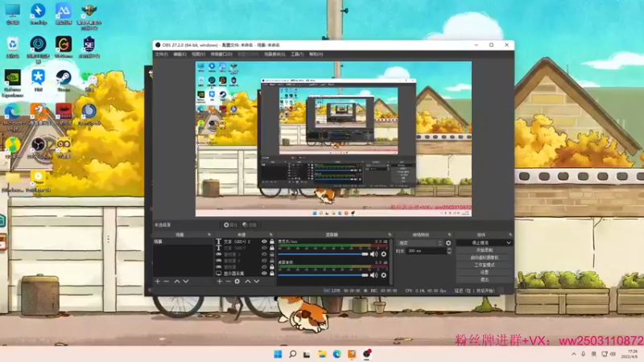The width and height of the screenshot is (644, 362).
Task: Step the 300 ms duration spinner
Action: (x=449, y=250)
